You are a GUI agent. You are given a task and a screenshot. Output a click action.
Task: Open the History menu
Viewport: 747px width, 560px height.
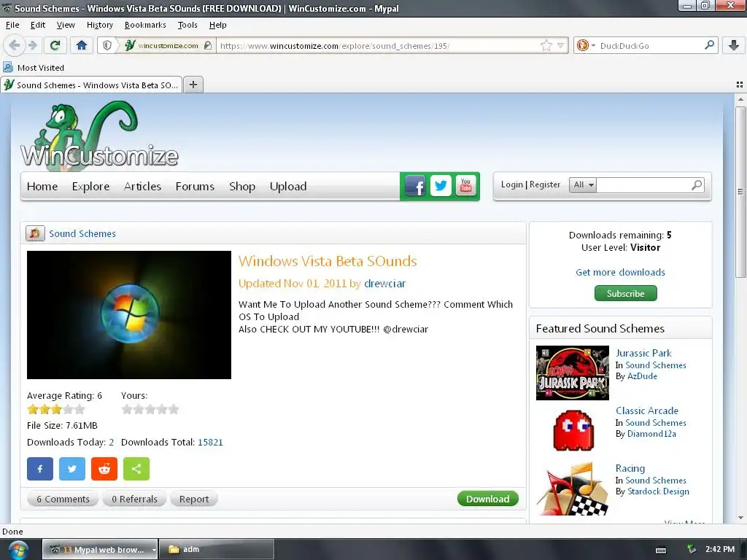point(99,25)
